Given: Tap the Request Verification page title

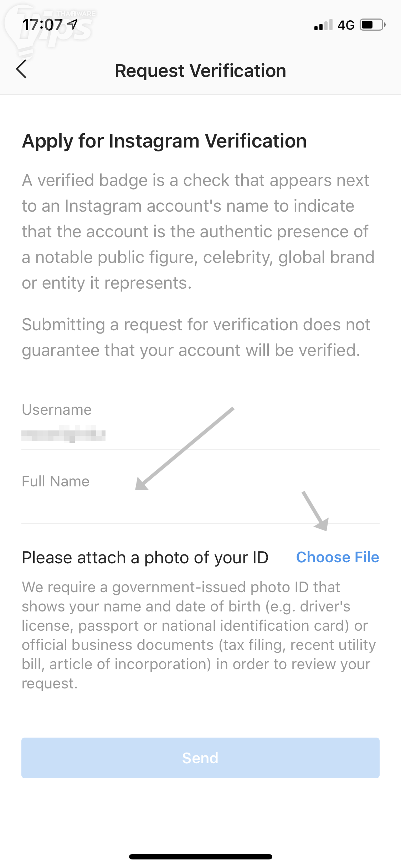Looking at the screenshot, I should click(200, 71).
